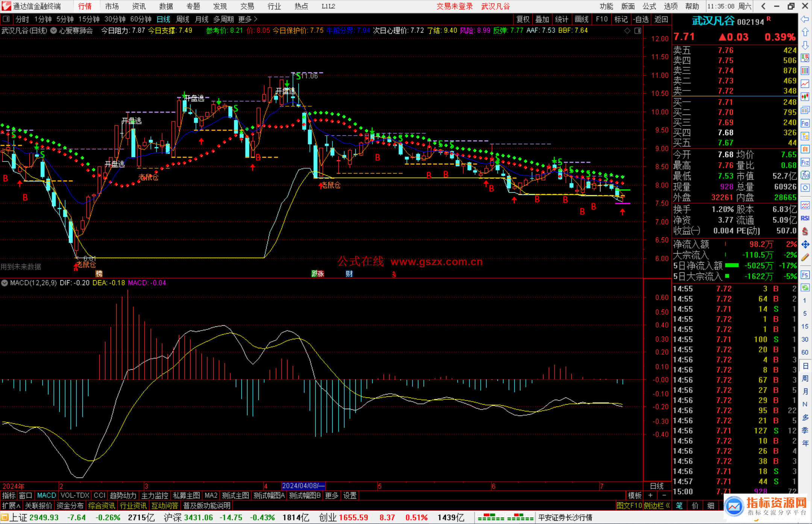
Task: Open the 行情 menu tab
Action: [x=85, y=6]
